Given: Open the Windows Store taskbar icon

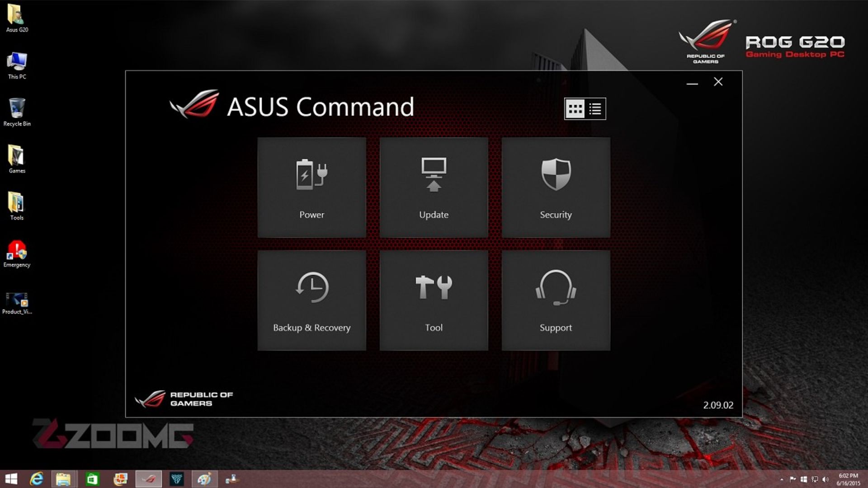Looking at the screenshot, I should [92, 479].
